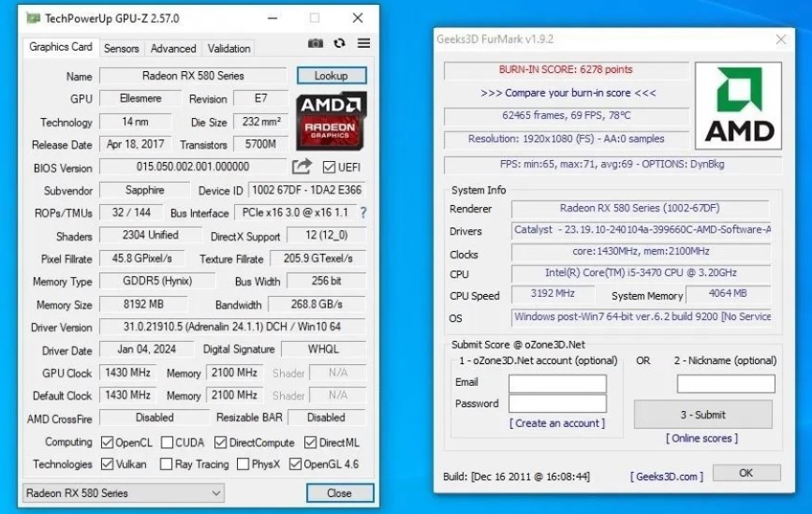Click the Shaders 2304 Unified value
This screenshot has height=514, width=812.
pos(150,235)
